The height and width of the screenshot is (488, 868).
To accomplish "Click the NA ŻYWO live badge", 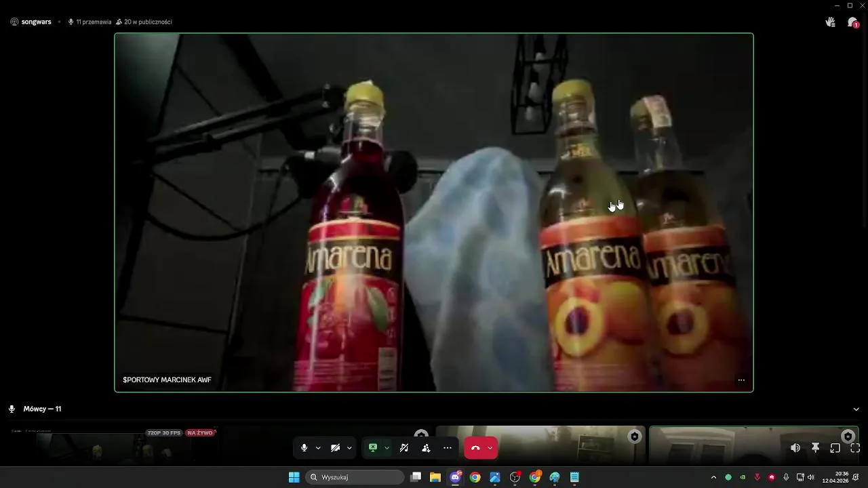I will [200, 432].
